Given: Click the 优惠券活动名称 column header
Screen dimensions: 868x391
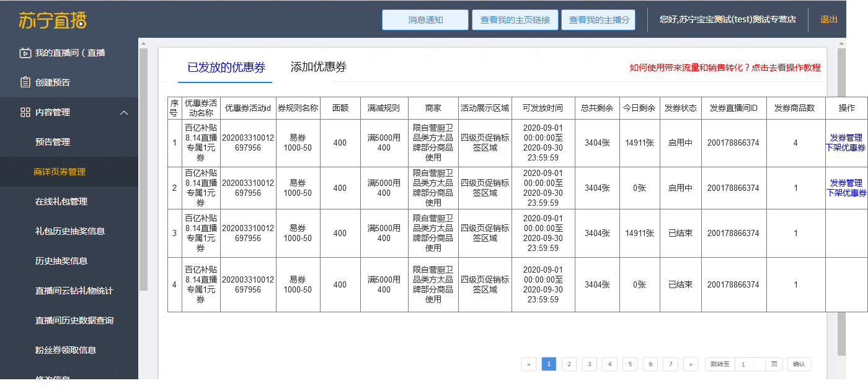Looking at the screenshot, I should click(201, 108).
